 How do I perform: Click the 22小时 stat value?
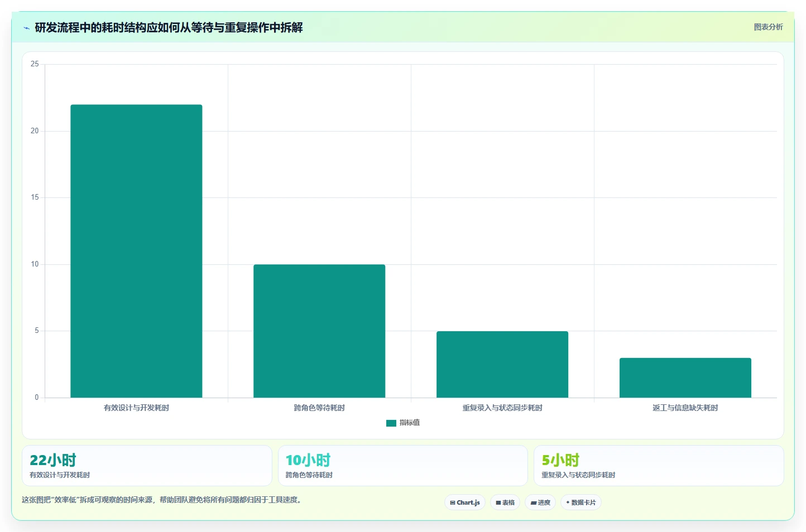[x=53, y=460]
